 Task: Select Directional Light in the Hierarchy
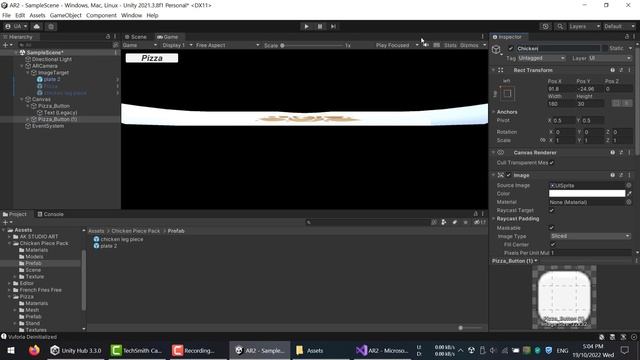click(x=52, y=59)
